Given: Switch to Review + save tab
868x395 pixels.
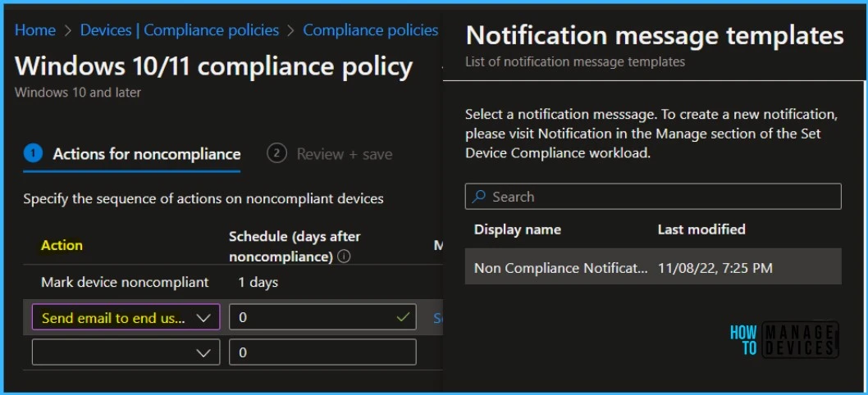Looking at the screenshot, I should pos(330,154).
